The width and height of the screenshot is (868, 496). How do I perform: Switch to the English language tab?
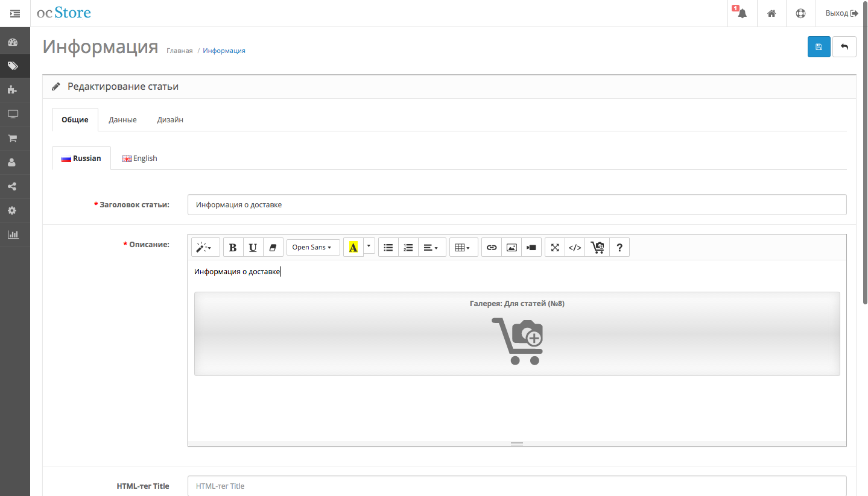pos(139,158)
